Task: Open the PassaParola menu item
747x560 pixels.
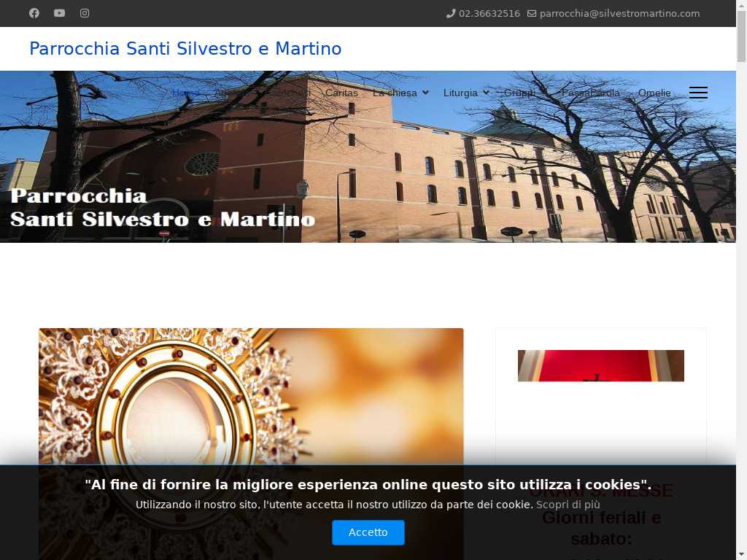Action: pyautogui.click(x=590, y=93)
